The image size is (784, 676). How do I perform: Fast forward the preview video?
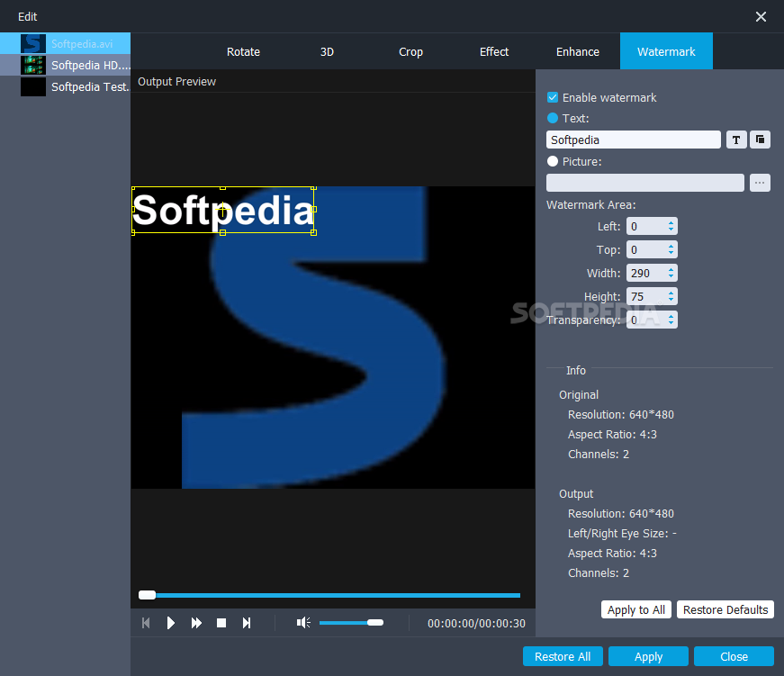click(196, 623)
